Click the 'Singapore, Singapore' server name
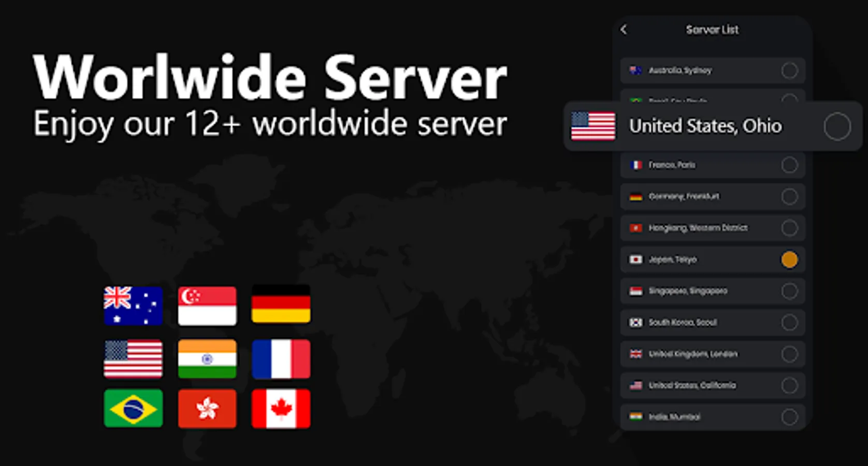 (x=688, y=291)
